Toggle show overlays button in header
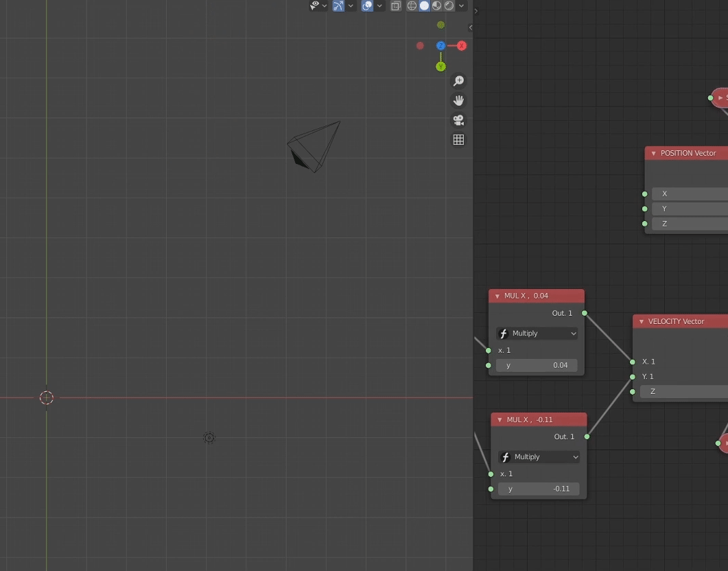This screenshot has height=571, width=728. (367, 5)
